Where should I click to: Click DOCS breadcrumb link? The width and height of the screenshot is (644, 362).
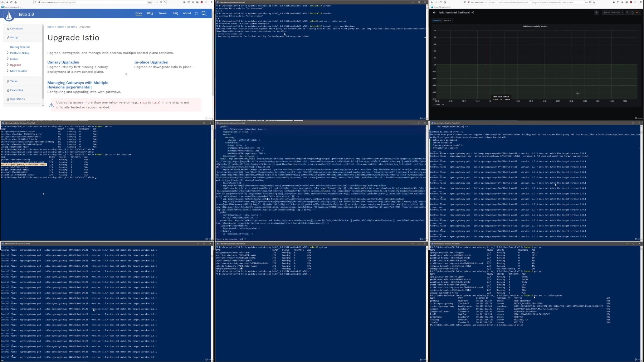pos(61,27)
